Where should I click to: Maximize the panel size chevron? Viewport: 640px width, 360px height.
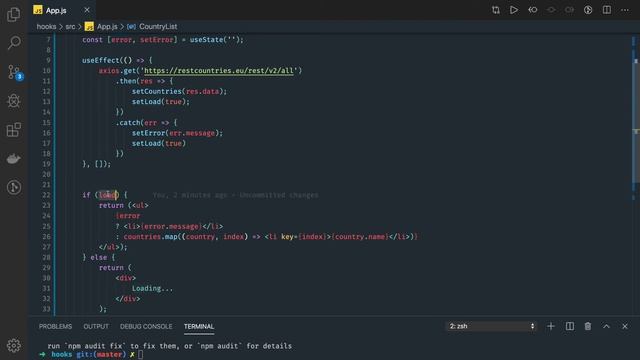tap(606, 326)
